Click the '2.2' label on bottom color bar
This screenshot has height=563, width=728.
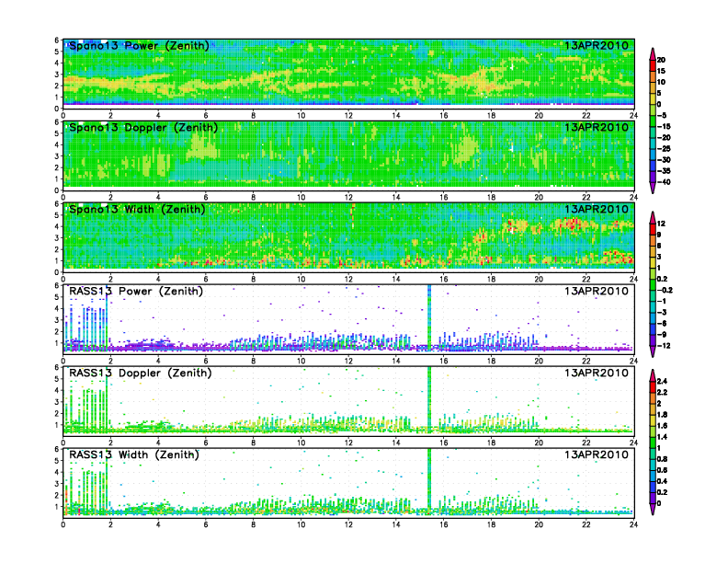click(x=663, y=392)
